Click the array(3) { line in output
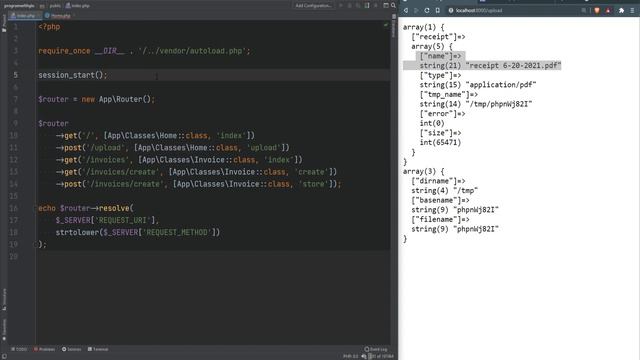 coord(423,171)
